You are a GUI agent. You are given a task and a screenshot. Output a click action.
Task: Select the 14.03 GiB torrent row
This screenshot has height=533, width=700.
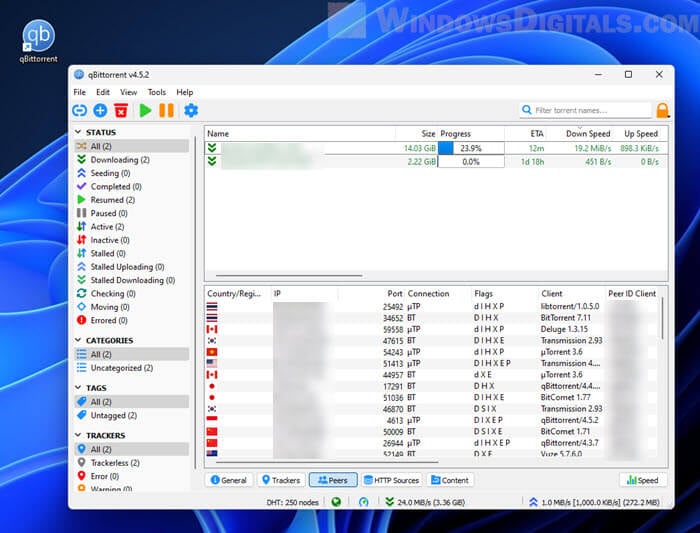pos(436,148)
